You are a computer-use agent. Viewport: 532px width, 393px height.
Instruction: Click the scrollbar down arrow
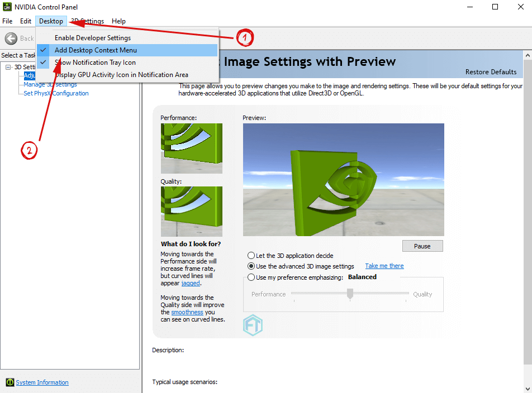pyautogui.click(x=528, y=389)
